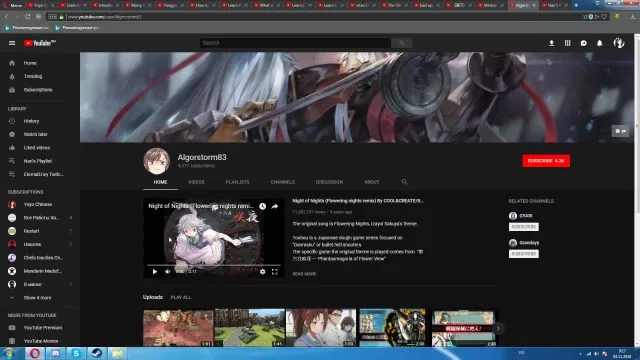Viewport: 640px width, 360px height.
Task: Play the featured Night of Nights video
Action: [x=155, y=272]
